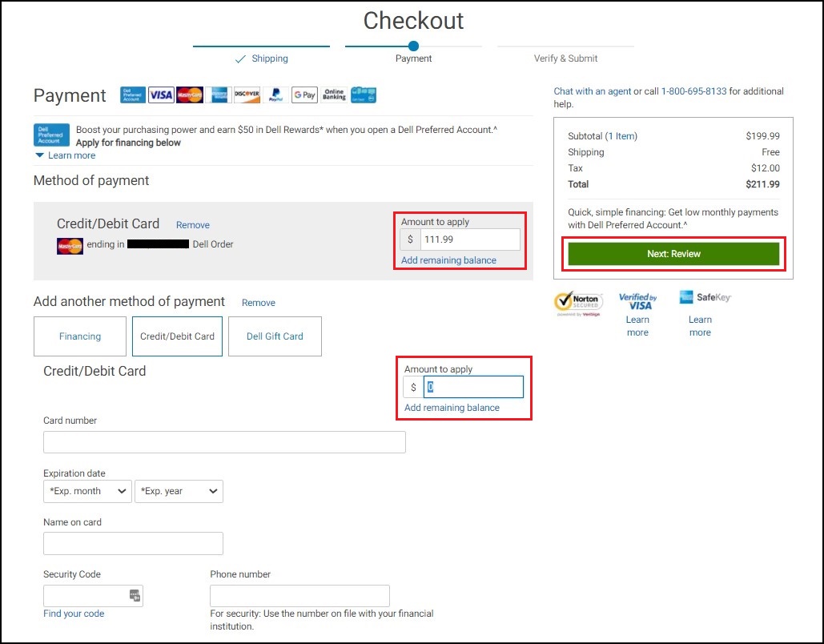Select the G Pay payment icon
Viewport: 824px width, 644px height.
point(304,95)
